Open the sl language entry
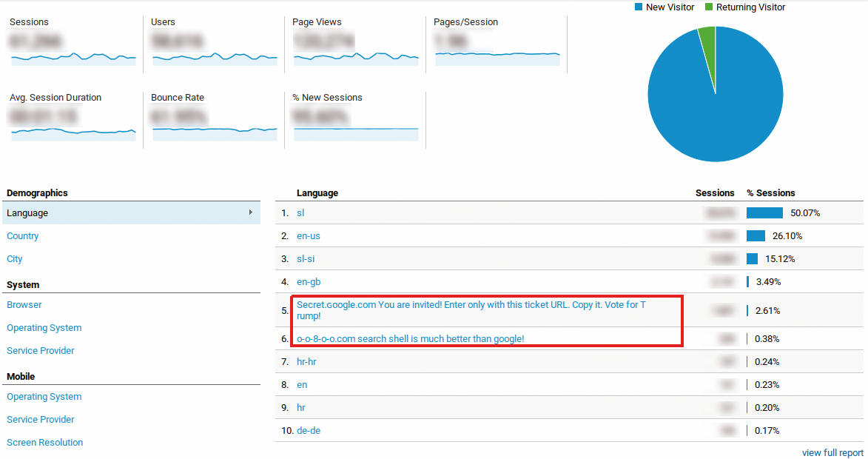 300,212
